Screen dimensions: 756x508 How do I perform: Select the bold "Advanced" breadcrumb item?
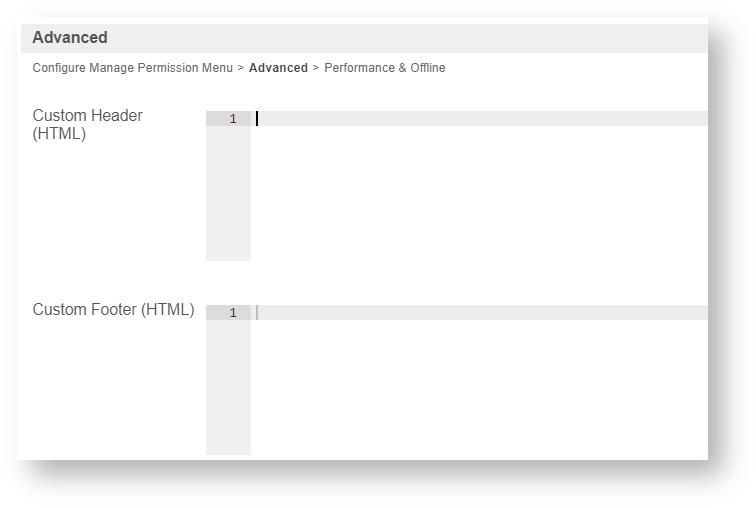coord(278,68)
